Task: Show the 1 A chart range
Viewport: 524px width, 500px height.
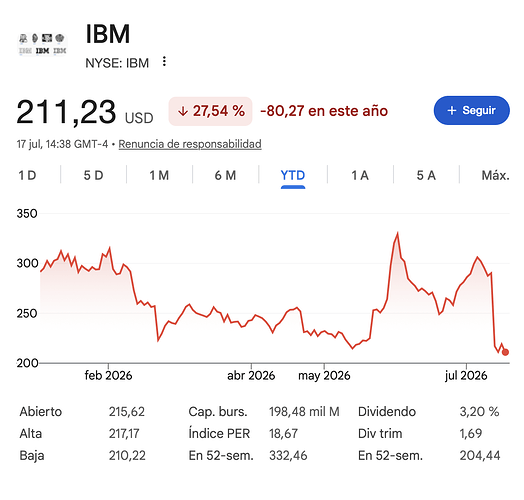Action: tap(360, 175)
